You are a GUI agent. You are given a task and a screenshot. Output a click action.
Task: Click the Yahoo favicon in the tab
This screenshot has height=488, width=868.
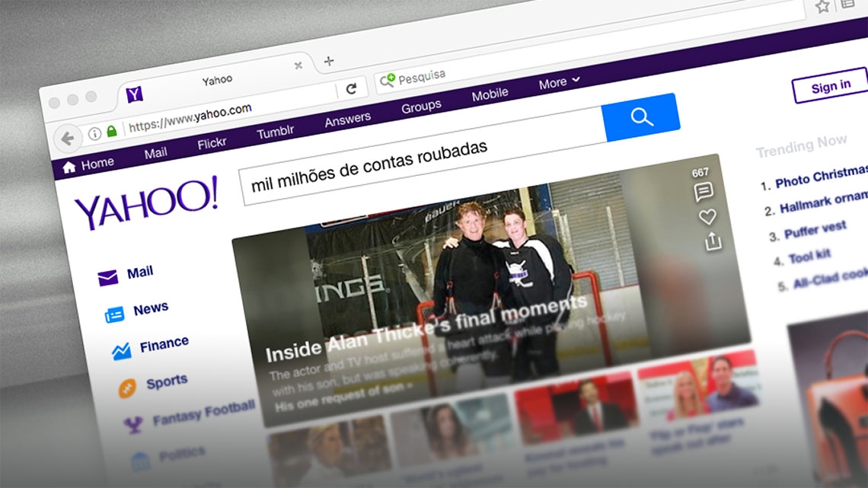pos(135,94)
